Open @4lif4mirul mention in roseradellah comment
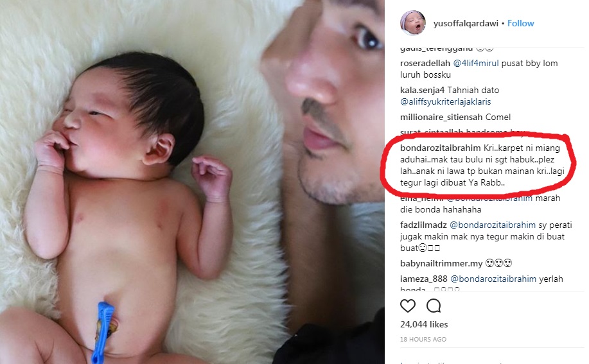 point(476,63)
